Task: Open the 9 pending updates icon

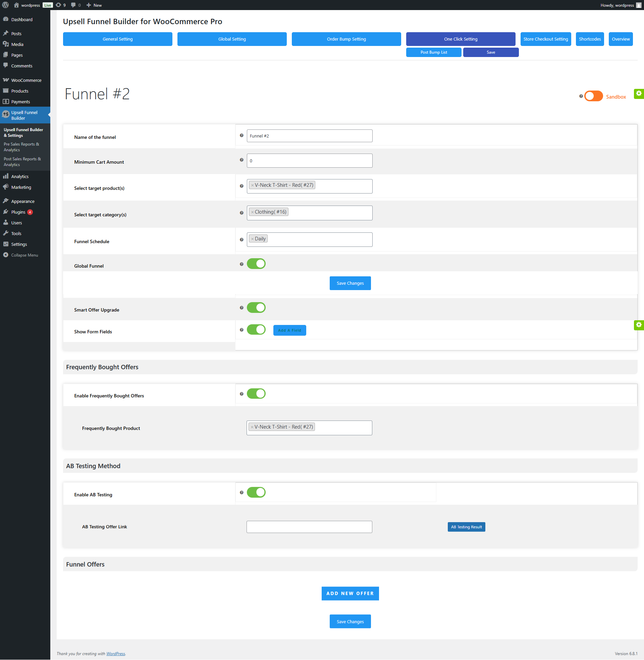Action: click(61, 5)
